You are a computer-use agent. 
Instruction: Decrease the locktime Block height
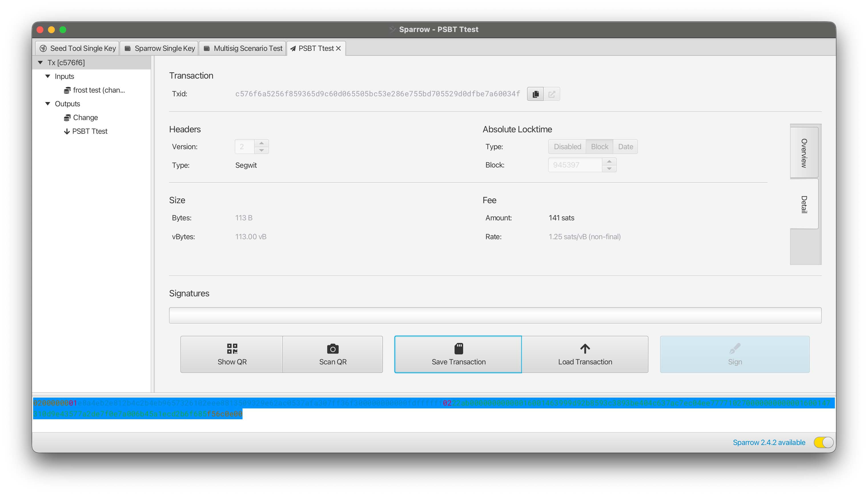609,169
